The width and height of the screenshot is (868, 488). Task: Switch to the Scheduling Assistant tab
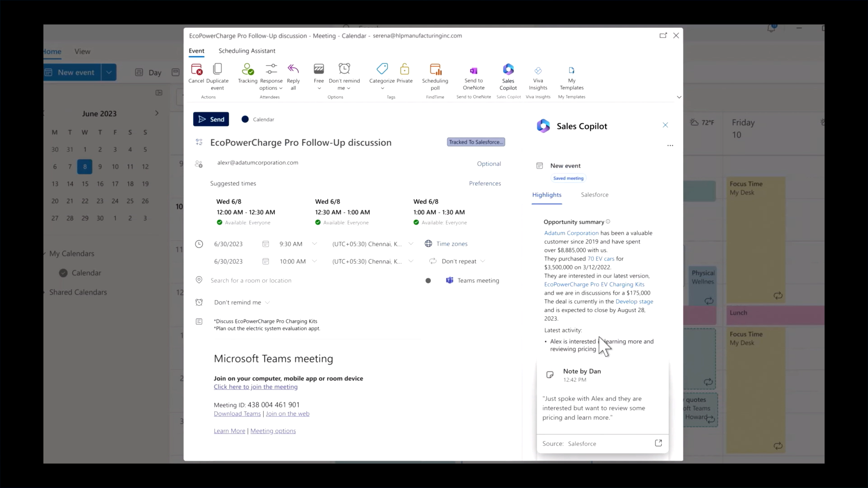(x=247, y=51)
